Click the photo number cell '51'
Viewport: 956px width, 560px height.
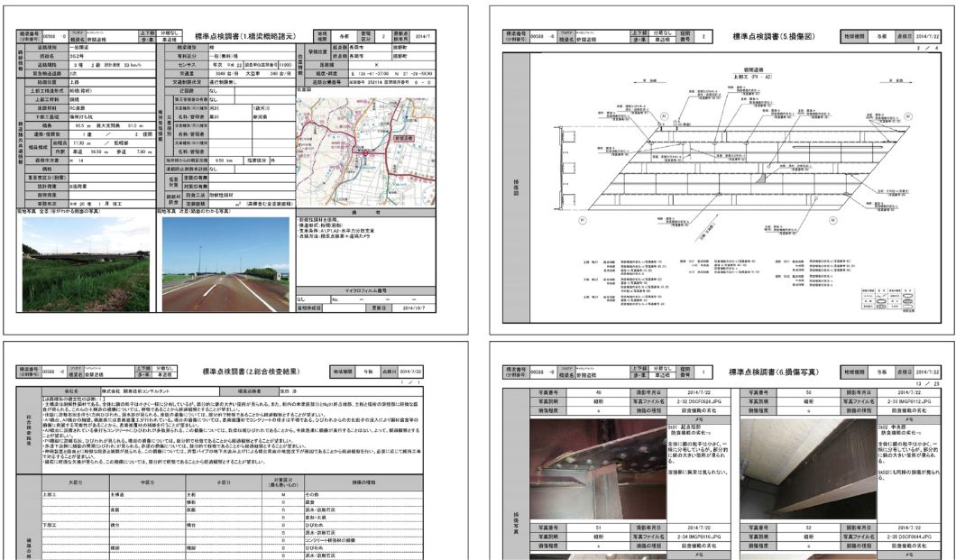click(x=598, y=528)
